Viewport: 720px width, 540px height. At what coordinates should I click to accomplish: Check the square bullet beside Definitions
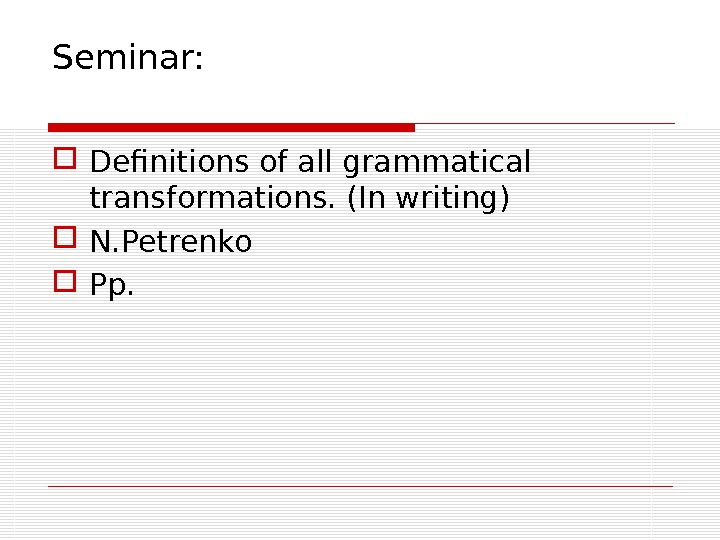(x=66, y=160)
